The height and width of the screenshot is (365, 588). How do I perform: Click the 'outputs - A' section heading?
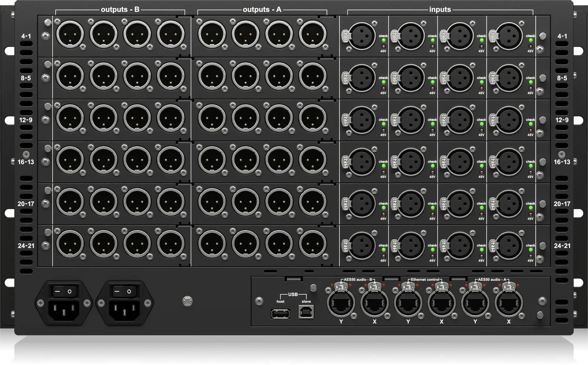point(262,9)
